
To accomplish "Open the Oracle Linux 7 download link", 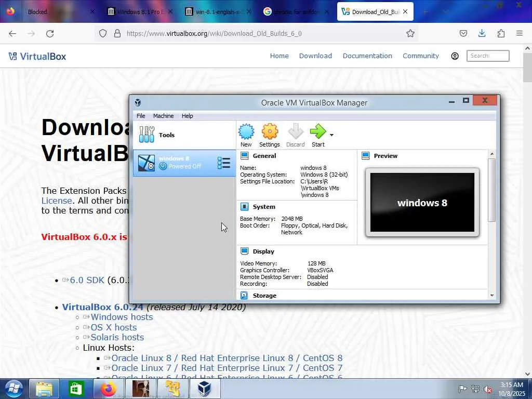I will point(227,368).
